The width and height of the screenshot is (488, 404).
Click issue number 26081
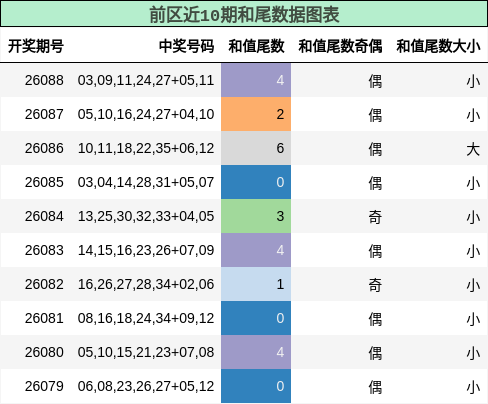[x=44, y=318]
